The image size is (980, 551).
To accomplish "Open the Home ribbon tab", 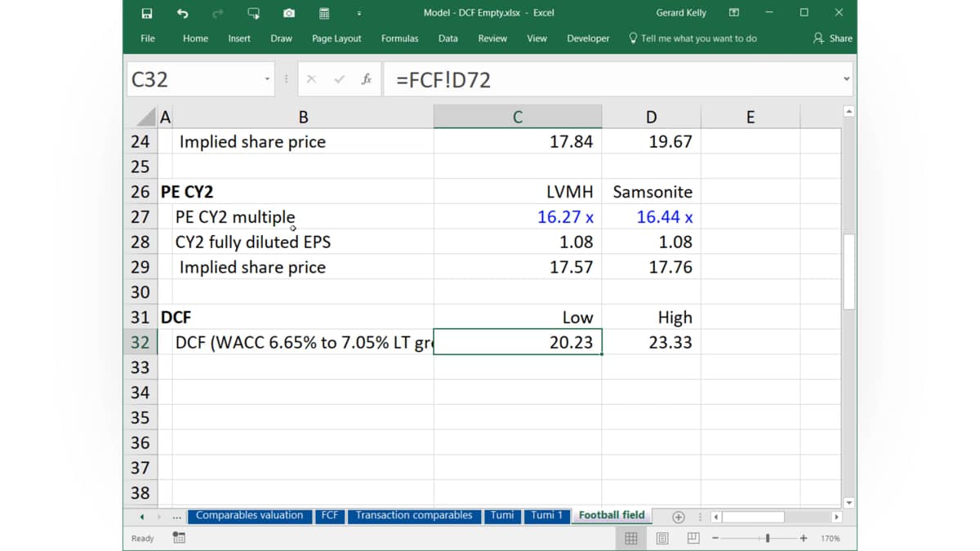I will coord(195,38).
